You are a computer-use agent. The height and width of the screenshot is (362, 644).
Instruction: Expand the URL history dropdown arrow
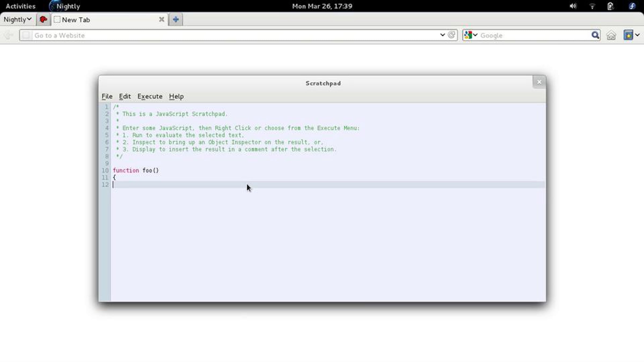coord(442,35)
